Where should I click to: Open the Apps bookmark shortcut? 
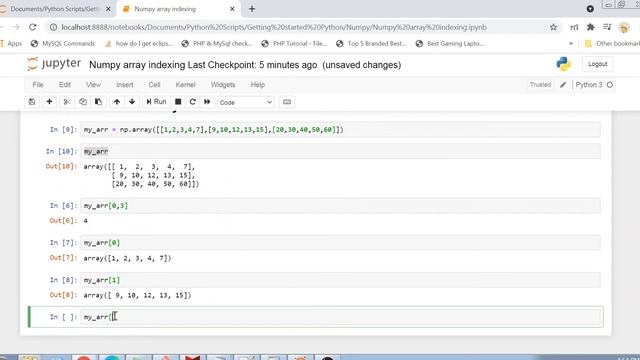click(11, 43)
